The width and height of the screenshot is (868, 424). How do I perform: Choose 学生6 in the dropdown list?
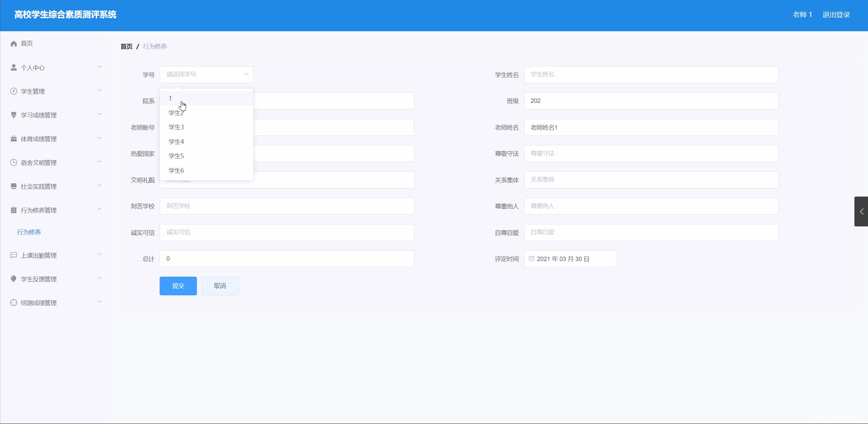(176, 170)
